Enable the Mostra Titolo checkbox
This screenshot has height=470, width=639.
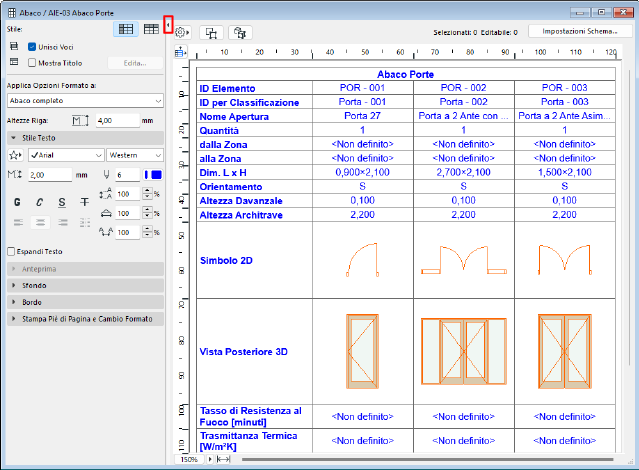tap(32, 63)
